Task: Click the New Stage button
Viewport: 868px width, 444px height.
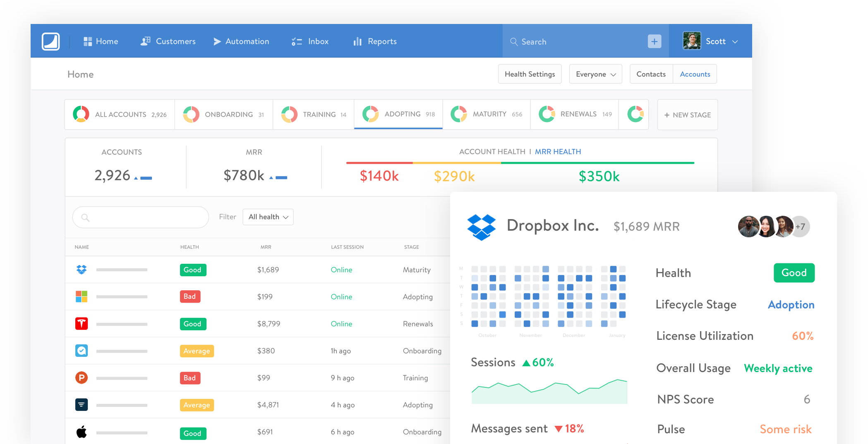Action: [x=688, y=115]
